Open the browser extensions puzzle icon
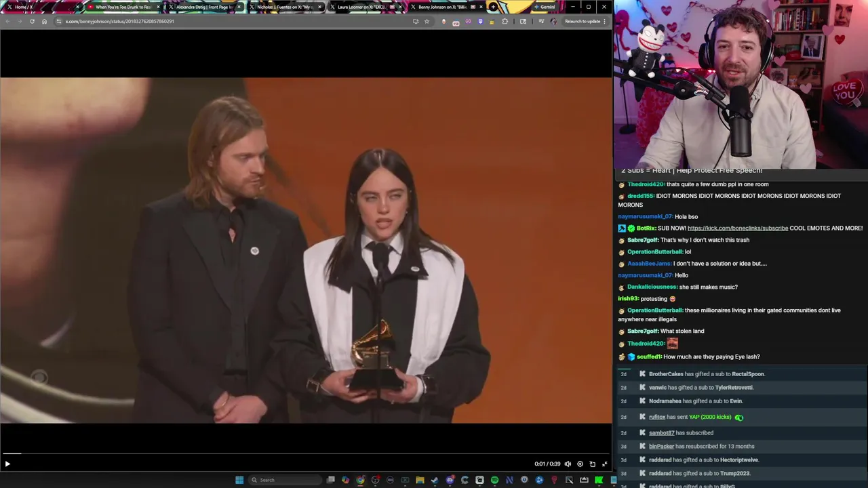868x488 pixels. click(505, 21)
